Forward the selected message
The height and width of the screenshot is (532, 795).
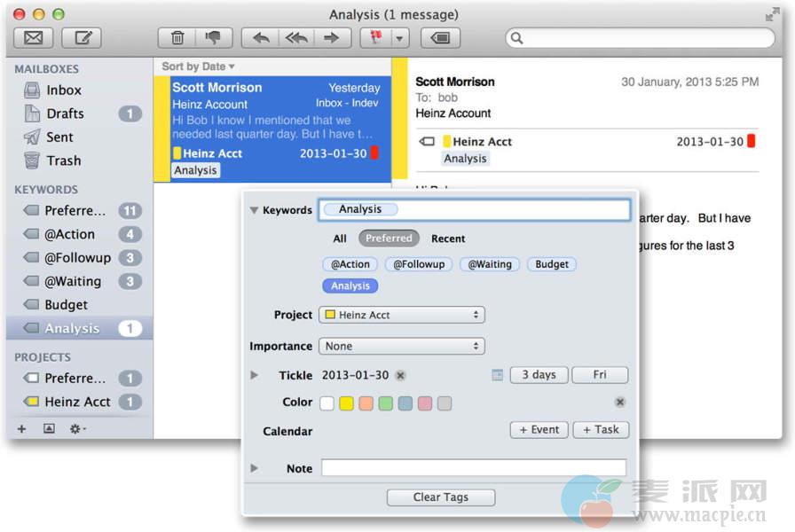(x=331, y=38)
